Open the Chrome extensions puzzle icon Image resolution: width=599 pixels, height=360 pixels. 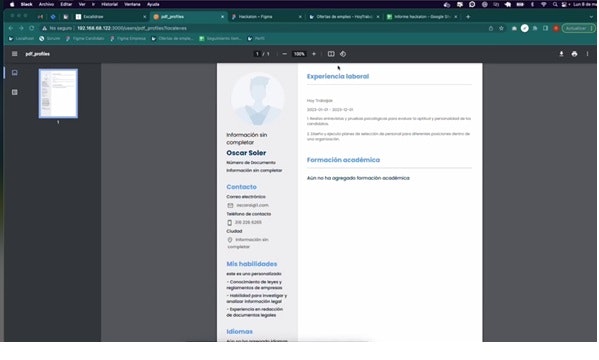pyautogui.click(x=535, y=28)
